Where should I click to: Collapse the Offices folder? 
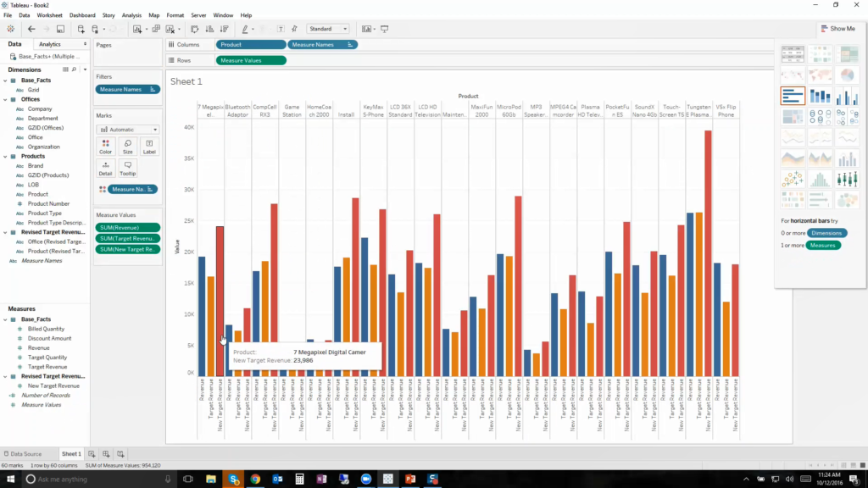click(x=6, y=100)
